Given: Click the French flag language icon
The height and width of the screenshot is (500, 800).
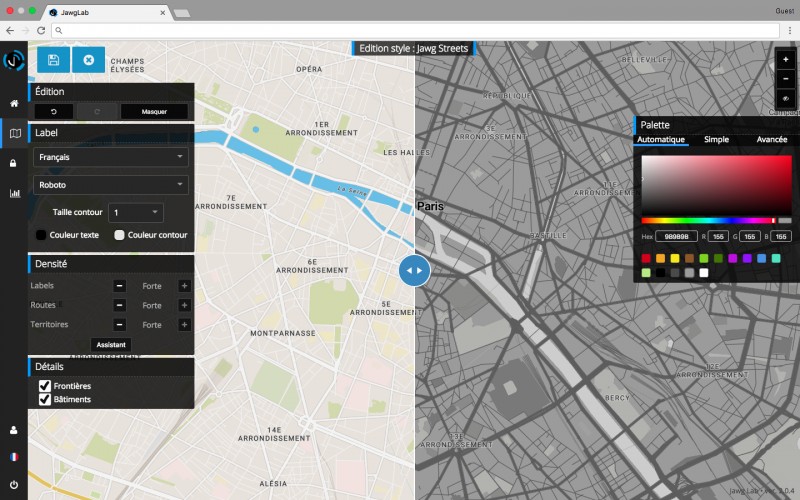Looking at the screenshot, I should click(14, 457).
